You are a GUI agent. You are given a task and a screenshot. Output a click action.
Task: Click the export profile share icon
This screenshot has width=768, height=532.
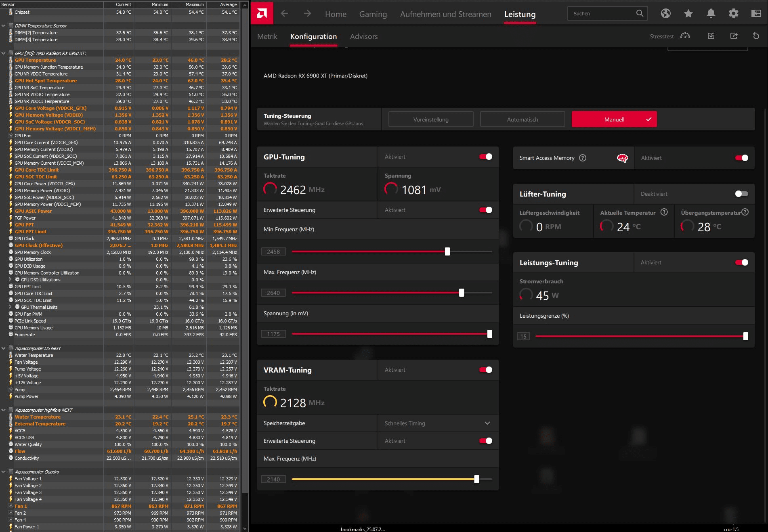click(734, 36)
